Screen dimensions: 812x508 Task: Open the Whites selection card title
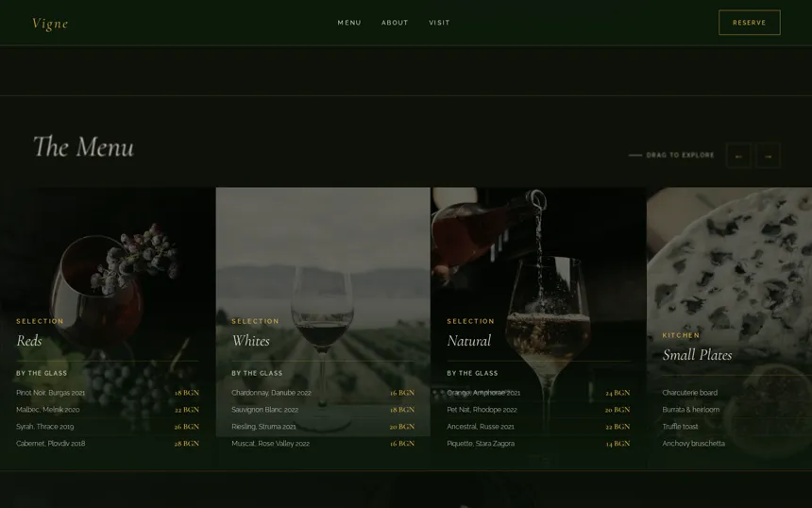(x=250, y=341)
